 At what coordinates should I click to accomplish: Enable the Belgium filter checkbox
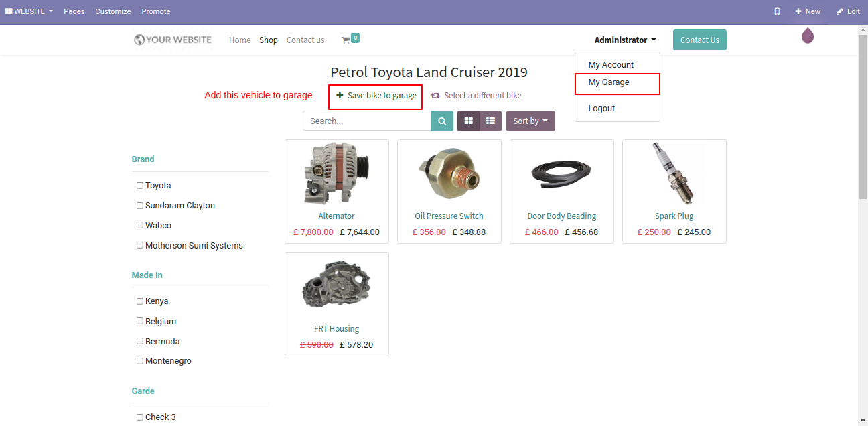coord(140,321)
